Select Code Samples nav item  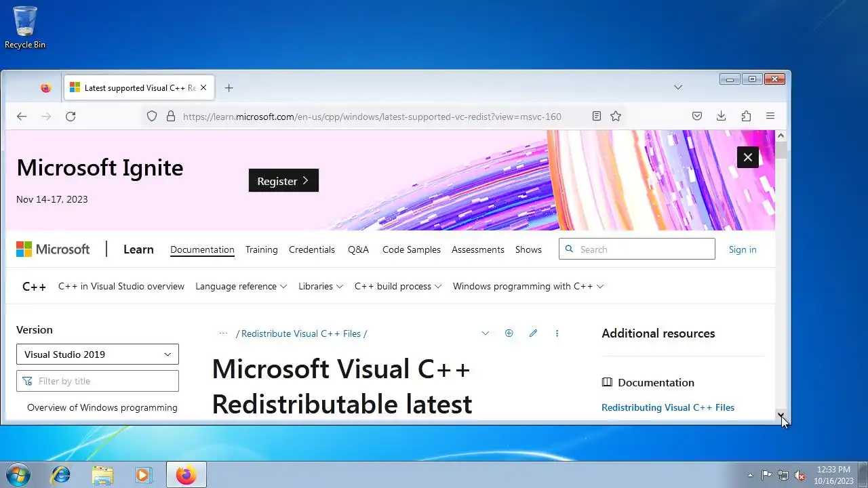click(x=412, y=249)
